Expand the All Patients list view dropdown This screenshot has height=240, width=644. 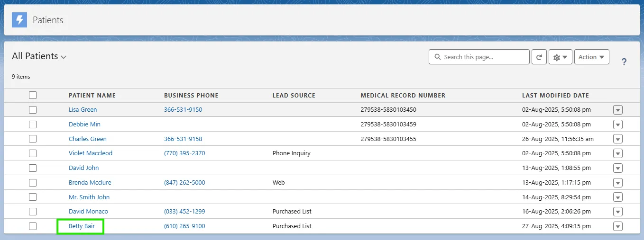click(x=64, y=57)
